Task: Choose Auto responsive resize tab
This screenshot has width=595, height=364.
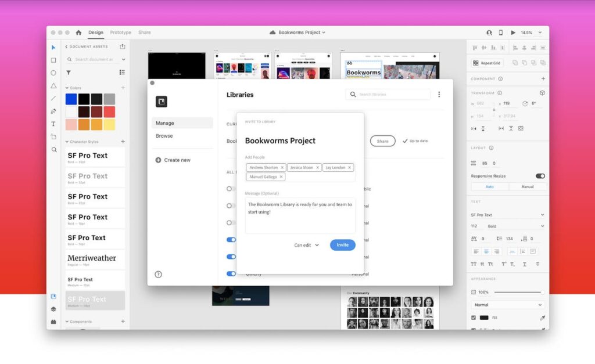Action: click(490, 186)
